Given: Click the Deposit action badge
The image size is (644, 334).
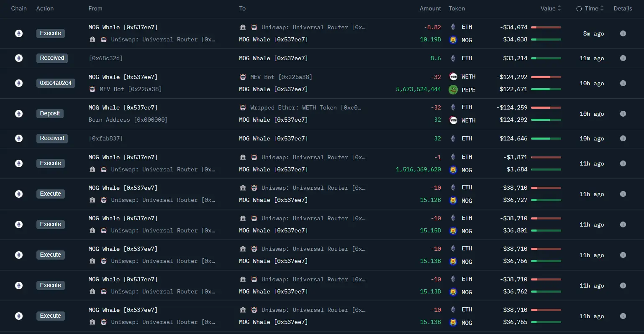Looking at the screenshot, I should [50, 114].
